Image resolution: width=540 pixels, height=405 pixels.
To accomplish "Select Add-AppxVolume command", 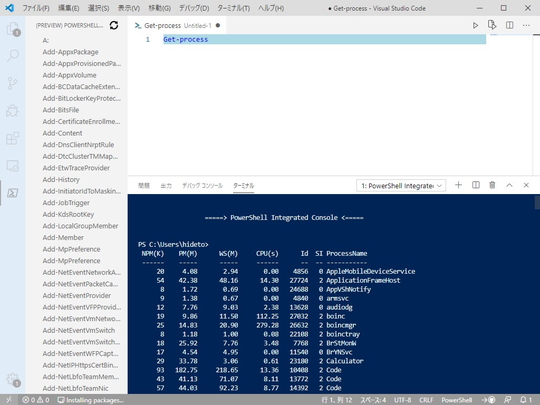I will click(69, 75).
